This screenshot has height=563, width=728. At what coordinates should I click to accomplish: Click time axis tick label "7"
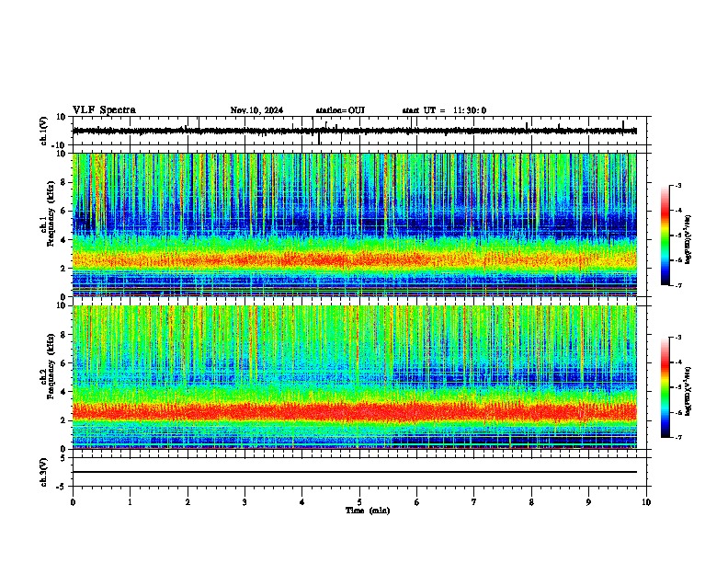pyautogui.click(x=474, y=502)
